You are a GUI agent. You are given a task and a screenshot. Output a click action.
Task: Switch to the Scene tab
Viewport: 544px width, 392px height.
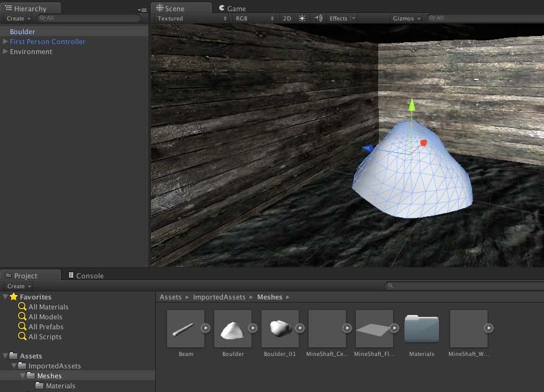pyautogui.click(x=181, y=8)
